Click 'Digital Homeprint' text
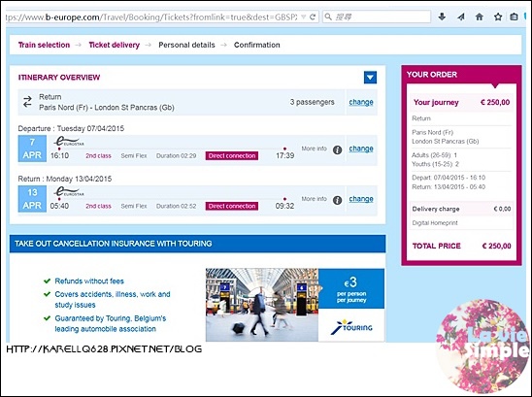The width and height of the screenshot is (532, 397). [x=435, y=223]
